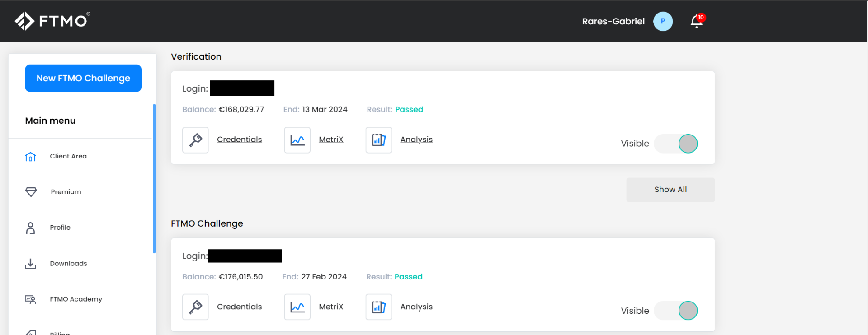
Task: Open the partially visible Billing menu item
Action: click(60, 333)
